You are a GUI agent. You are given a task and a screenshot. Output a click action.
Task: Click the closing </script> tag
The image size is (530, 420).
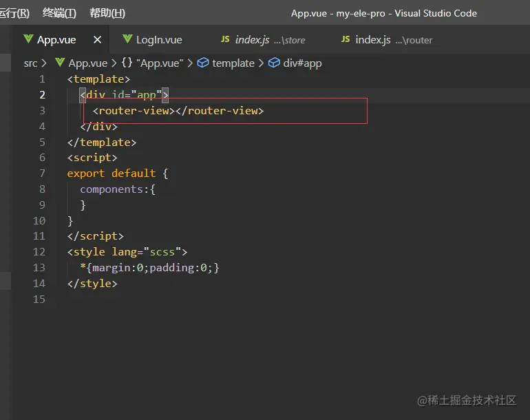click(95, 236)
